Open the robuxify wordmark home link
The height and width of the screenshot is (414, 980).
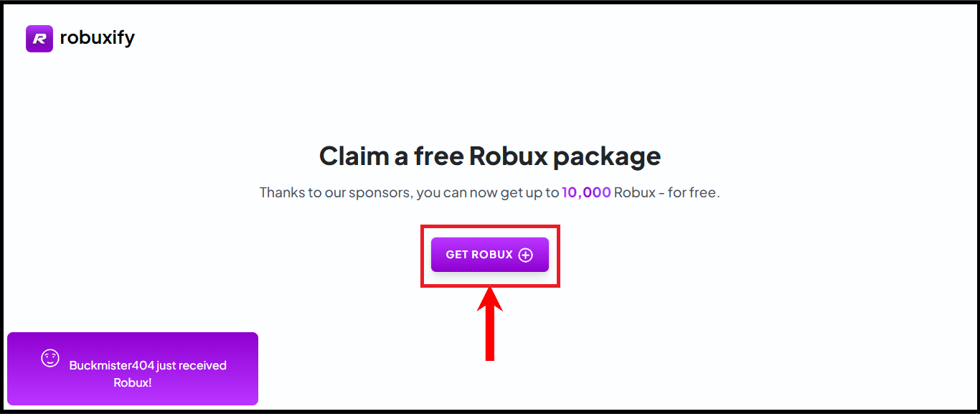click(x=97, y=38)
